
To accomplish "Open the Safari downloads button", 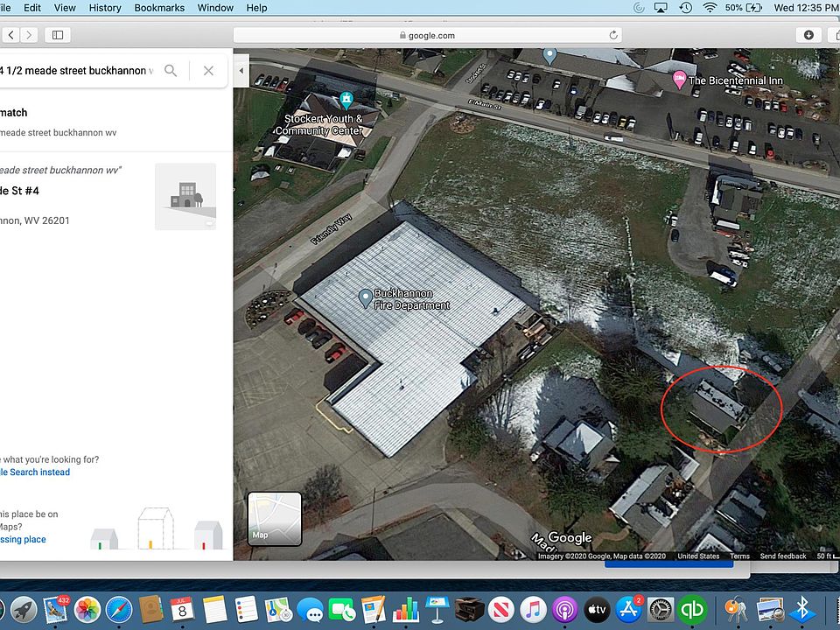I will [x=808, y=35].
